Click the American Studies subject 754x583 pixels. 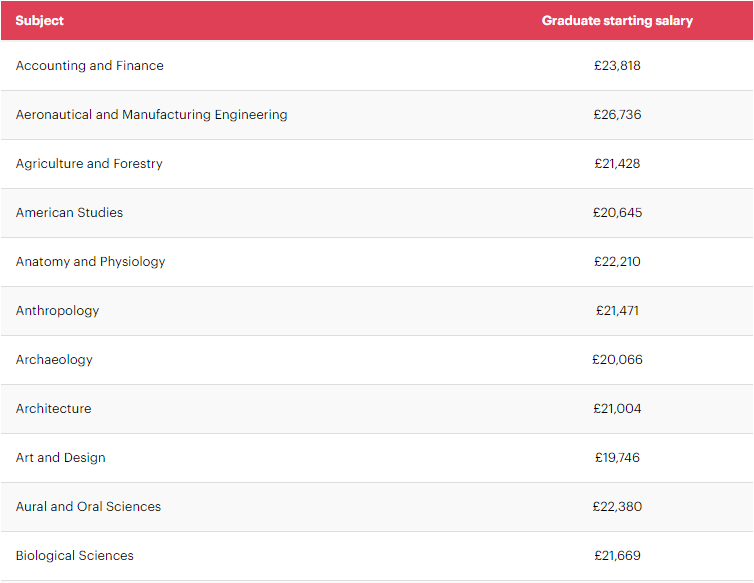pos(69,213)
